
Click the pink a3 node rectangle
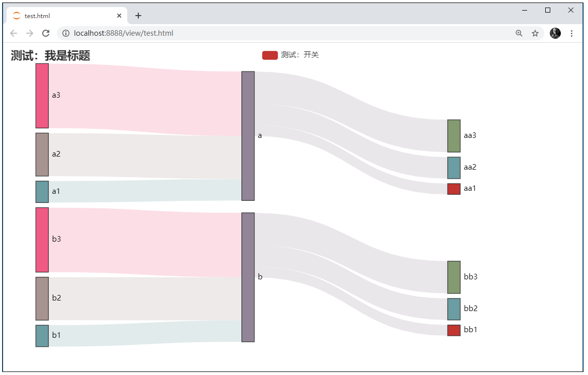pos(42,96)
